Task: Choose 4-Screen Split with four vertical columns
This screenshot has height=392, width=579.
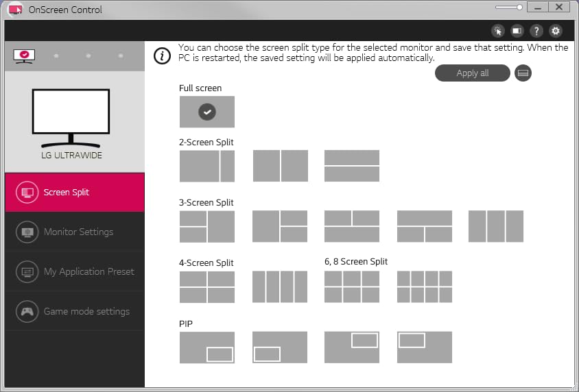Action: [280, 287]
